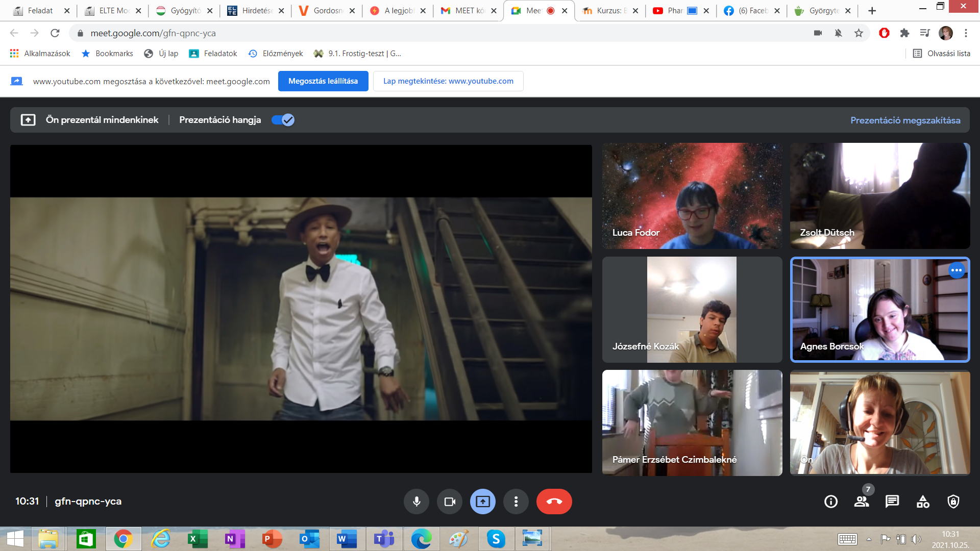Open more options three-dot menu
The height and width of the screenshot is (551, 980).
coord(516,502)
